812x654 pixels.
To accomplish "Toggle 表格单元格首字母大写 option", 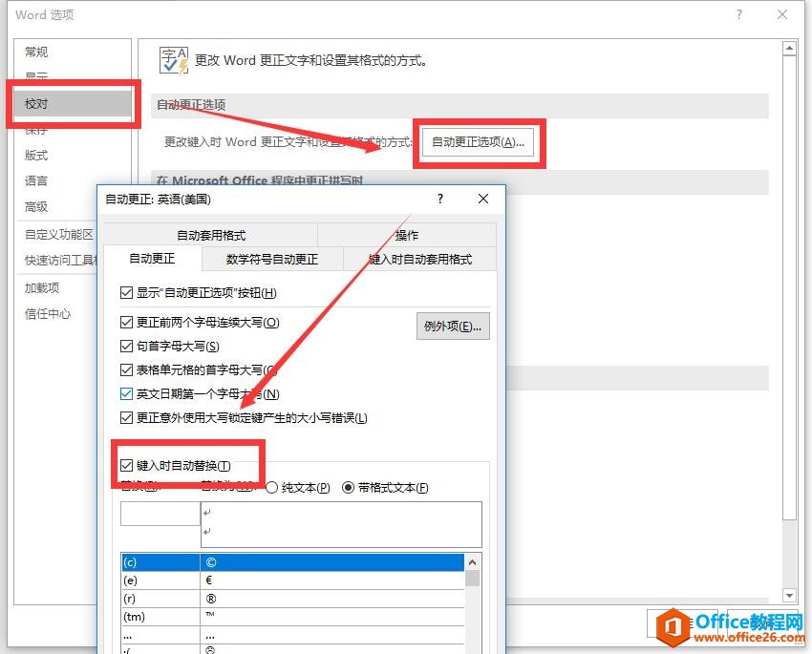I will tap(126, 370).
